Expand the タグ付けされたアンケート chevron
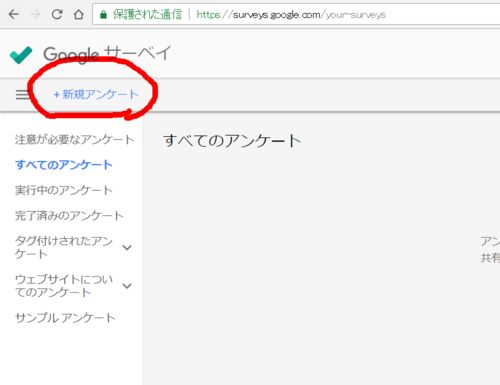 point(127,247)
